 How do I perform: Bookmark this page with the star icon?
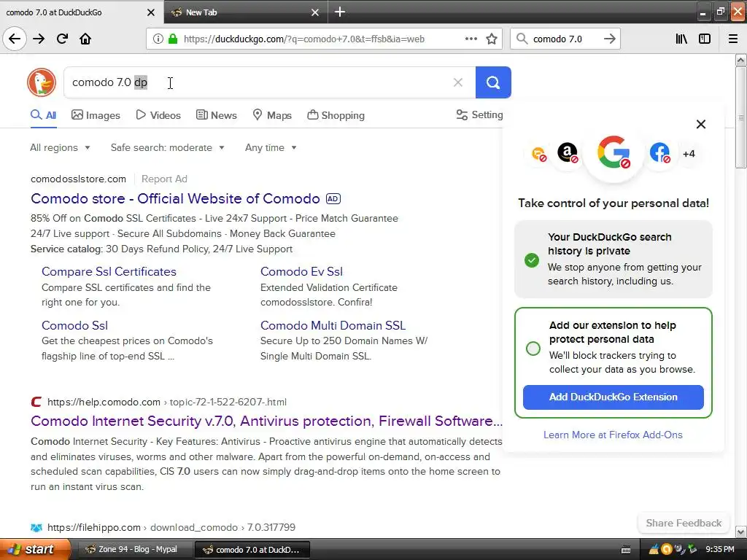point(492,39)
